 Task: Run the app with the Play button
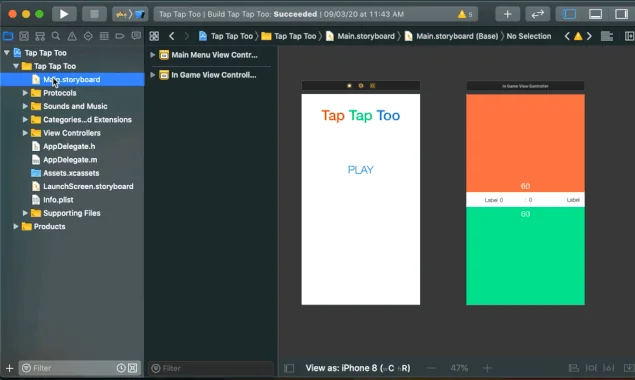click(x=64, y=14)
